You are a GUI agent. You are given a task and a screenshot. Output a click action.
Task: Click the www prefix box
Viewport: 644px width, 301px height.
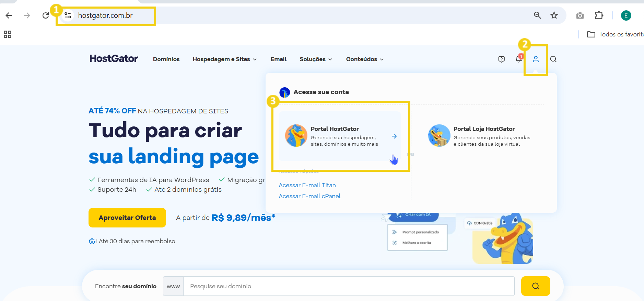coord(173,286)
